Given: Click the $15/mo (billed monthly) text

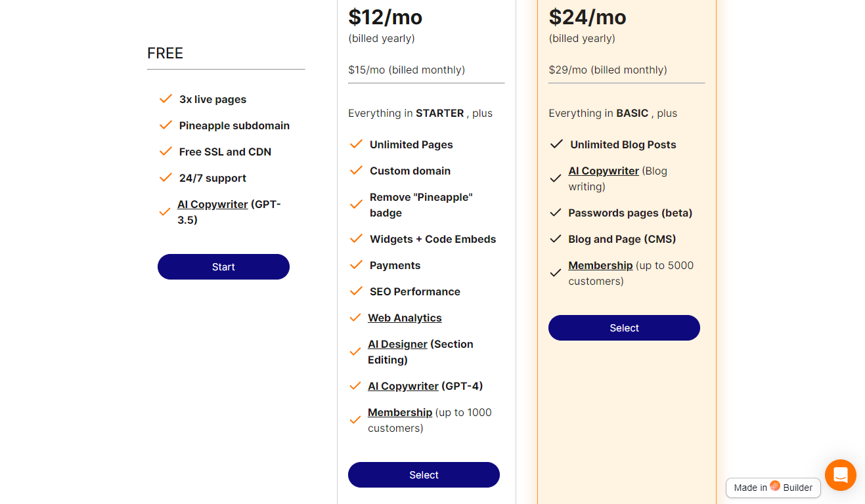Looking at the screenshot, I should (x=407, y=70).
